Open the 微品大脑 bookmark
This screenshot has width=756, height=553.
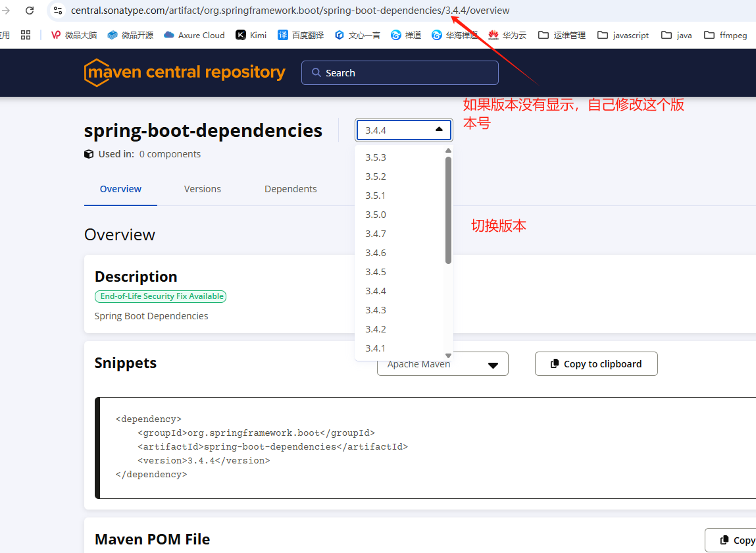click(x=74, y=35)
